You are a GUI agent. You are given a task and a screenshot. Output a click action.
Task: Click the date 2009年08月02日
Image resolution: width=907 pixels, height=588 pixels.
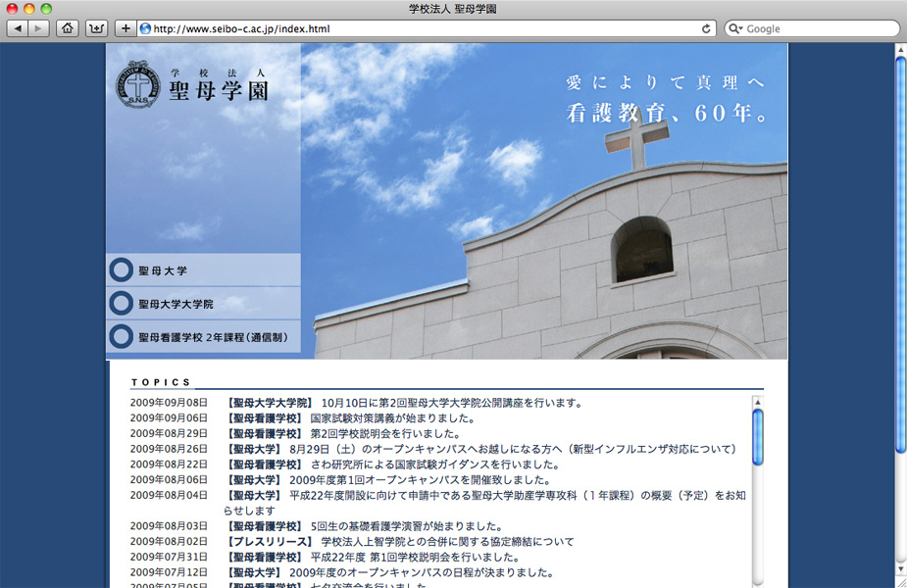[x=169, y=542]
